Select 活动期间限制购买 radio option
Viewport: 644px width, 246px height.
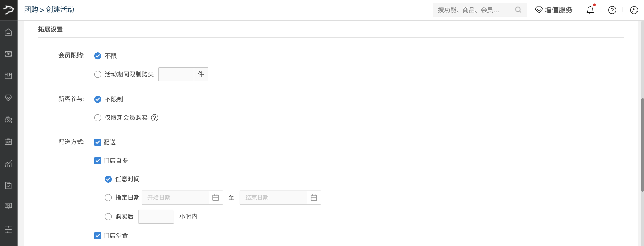point(98,74)
